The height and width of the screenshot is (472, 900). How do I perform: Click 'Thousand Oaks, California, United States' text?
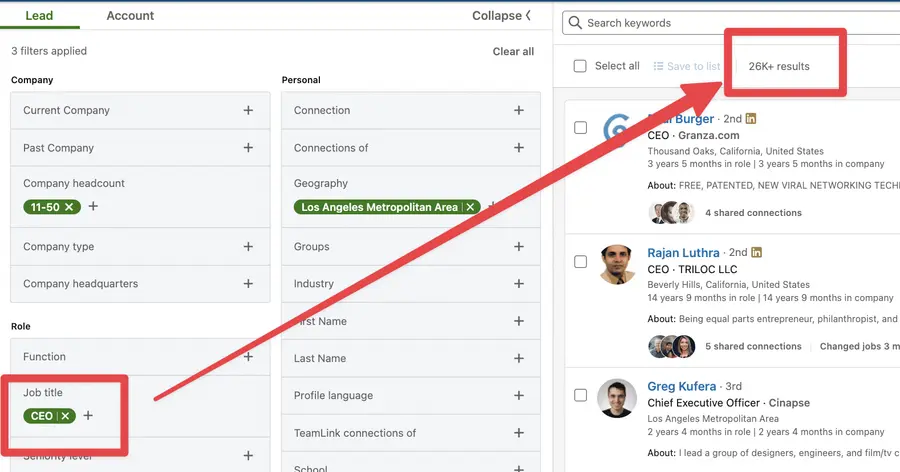tap(735, 151)
